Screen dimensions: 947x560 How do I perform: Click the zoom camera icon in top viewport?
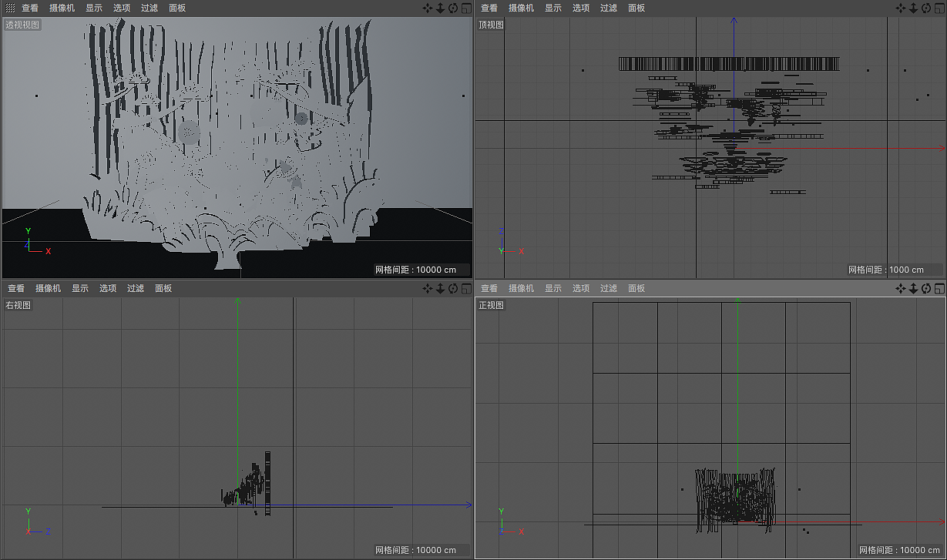tap(913, 8)
